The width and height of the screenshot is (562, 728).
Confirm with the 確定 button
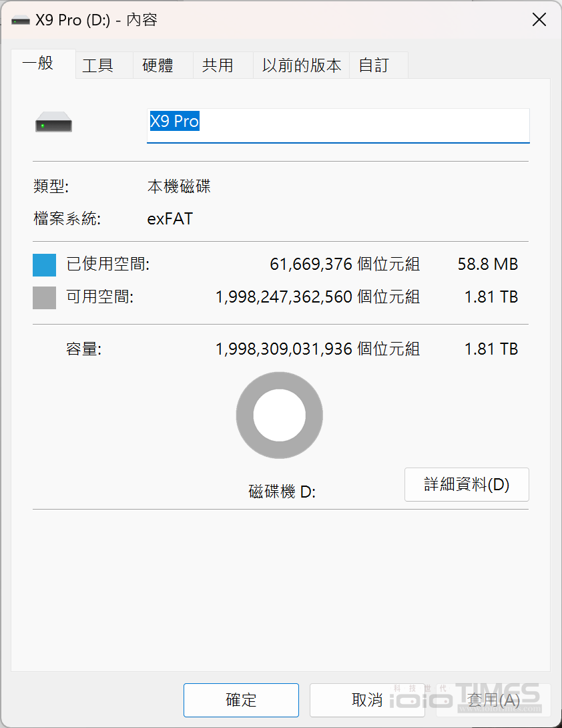point(241,700)
